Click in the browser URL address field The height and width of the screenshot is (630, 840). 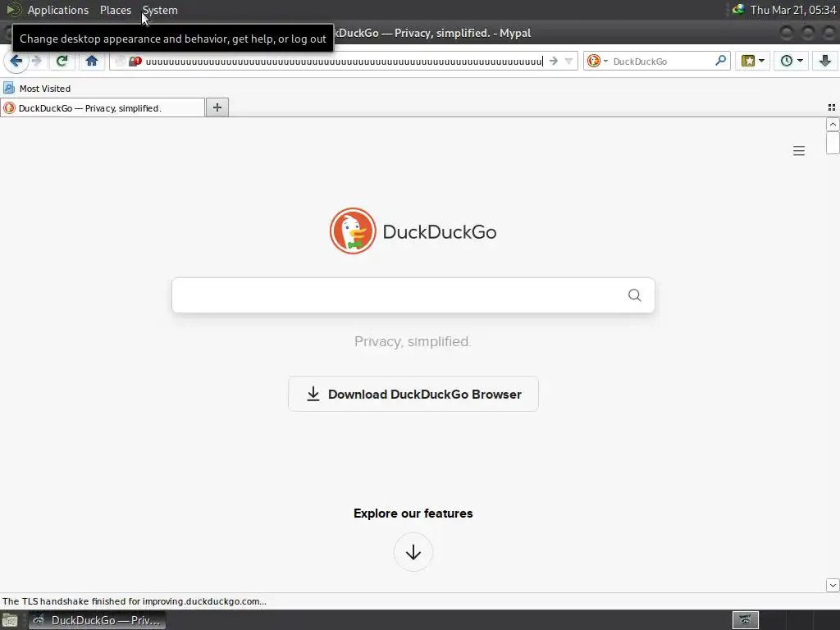pos(344,62)
